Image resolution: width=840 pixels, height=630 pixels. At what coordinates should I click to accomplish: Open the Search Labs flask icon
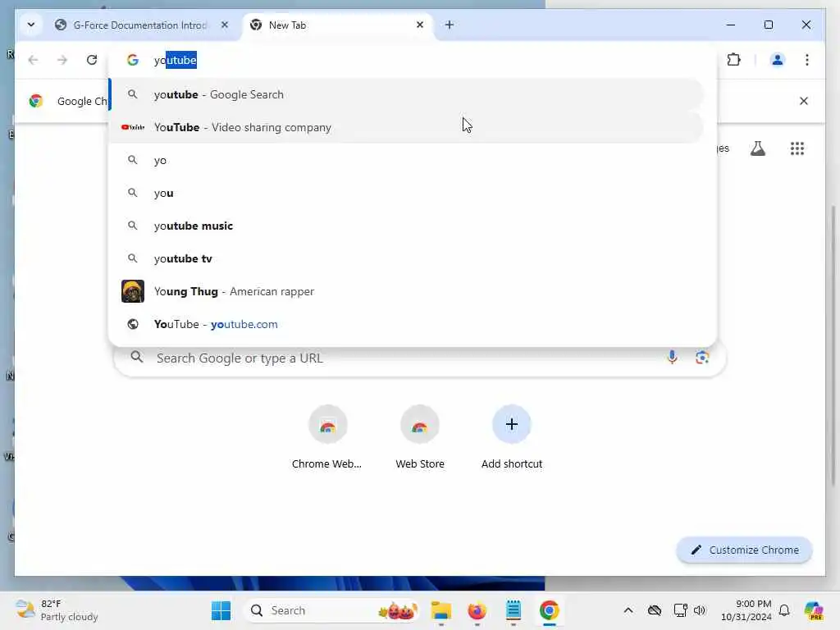757,148
